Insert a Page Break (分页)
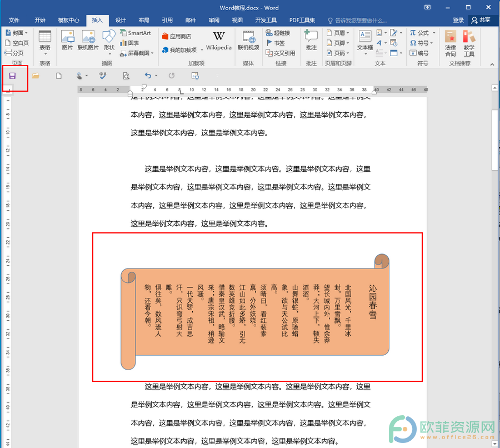Image resolution: width=500 pixels, height=448 pixels. tap(14, 53)
